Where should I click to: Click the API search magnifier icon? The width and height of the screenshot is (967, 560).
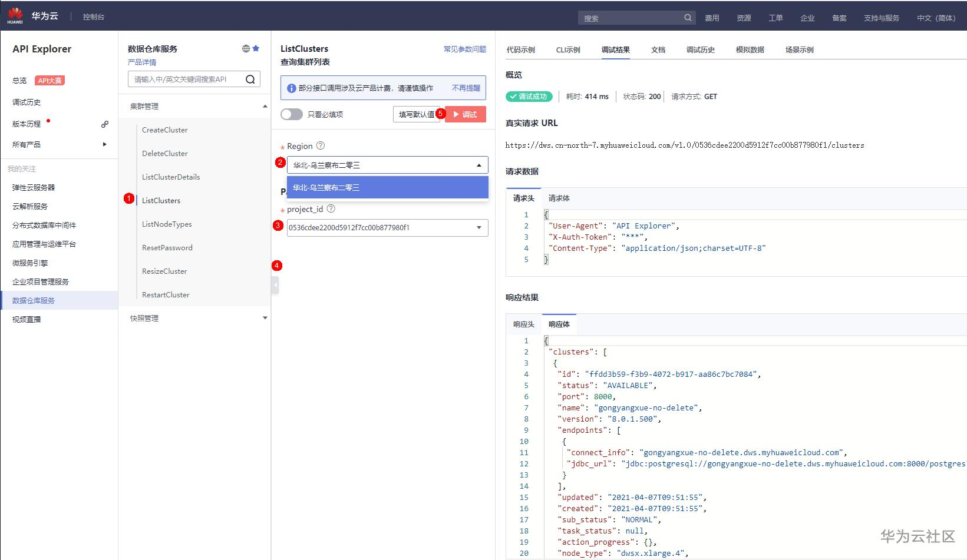pos(250,79)
